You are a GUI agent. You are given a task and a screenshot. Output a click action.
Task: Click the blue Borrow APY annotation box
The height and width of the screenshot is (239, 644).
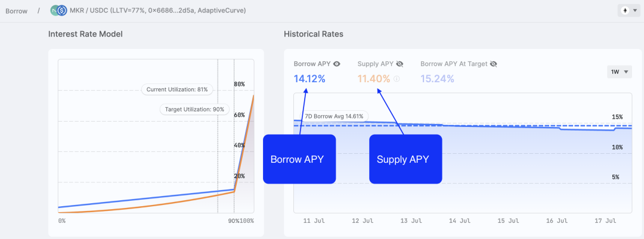[299, 159]
